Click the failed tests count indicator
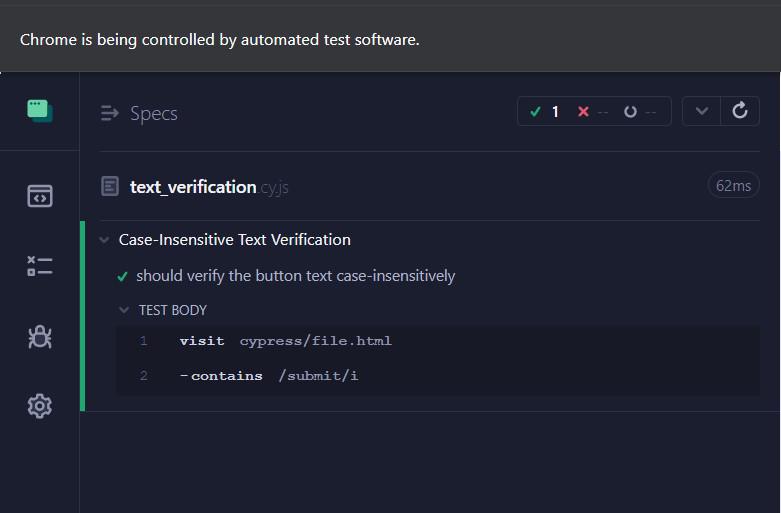The width and height of the screenshot is (781, 513). 593,111
